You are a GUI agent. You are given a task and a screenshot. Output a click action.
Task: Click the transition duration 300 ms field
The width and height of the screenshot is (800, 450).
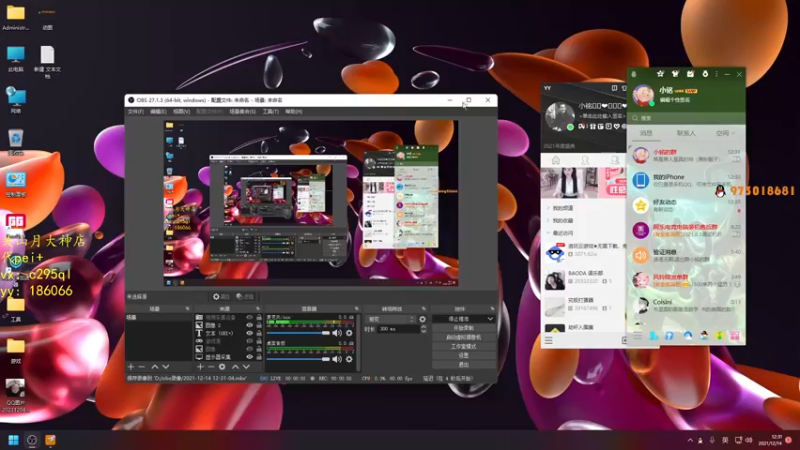point(398,330)
